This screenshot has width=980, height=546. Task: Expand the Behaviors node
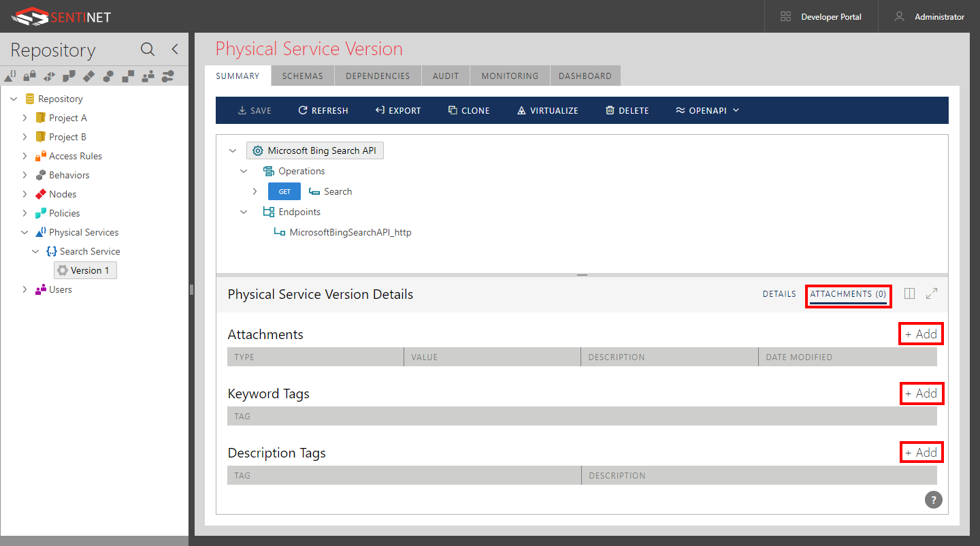pos(24,175)
